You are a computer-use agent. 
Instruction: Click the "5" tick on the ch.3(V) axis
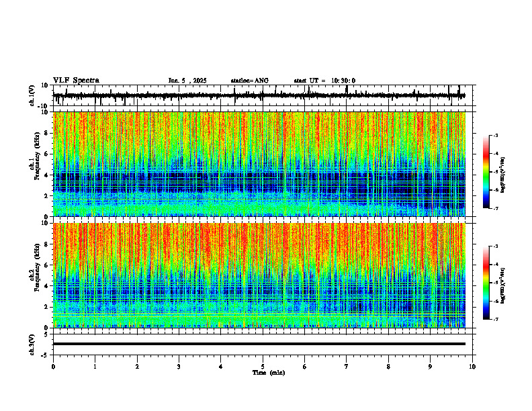tap(46, 334)
